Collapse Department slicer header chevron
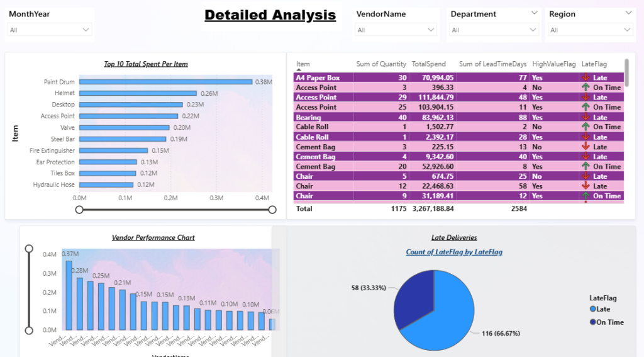 [x=534, y=13]
